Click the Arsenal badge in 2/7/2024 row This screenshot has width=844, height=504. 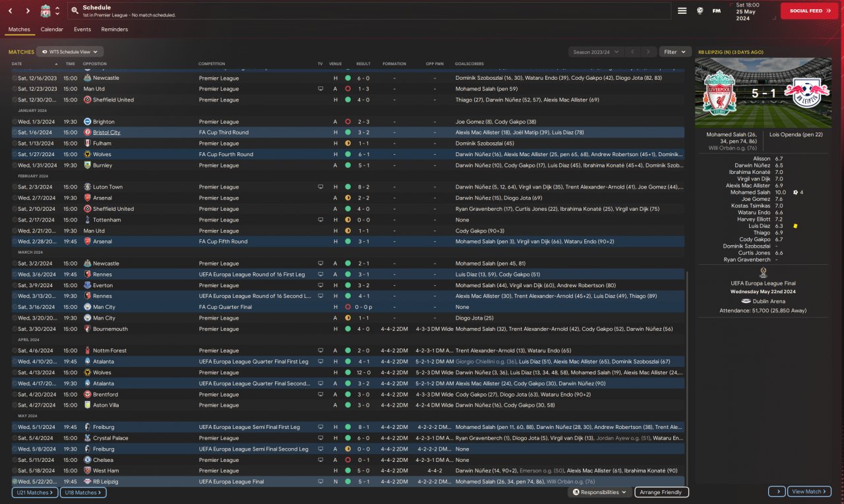(x=87, y=198)
